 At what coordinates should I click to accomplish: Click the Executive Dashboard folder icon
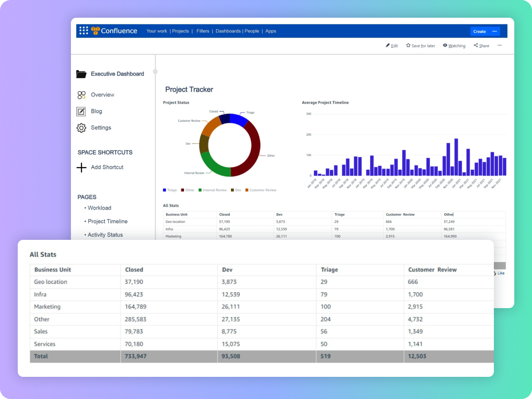point(81,74)
